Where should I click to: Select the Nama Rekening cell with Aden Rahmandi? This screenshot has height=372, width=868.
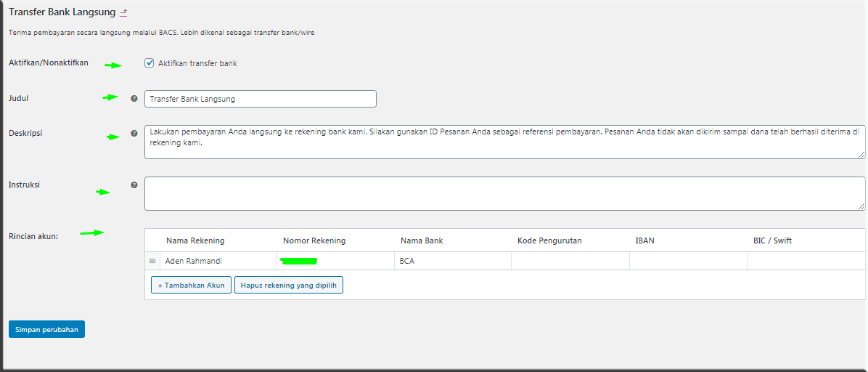click(x=218, y=261)
